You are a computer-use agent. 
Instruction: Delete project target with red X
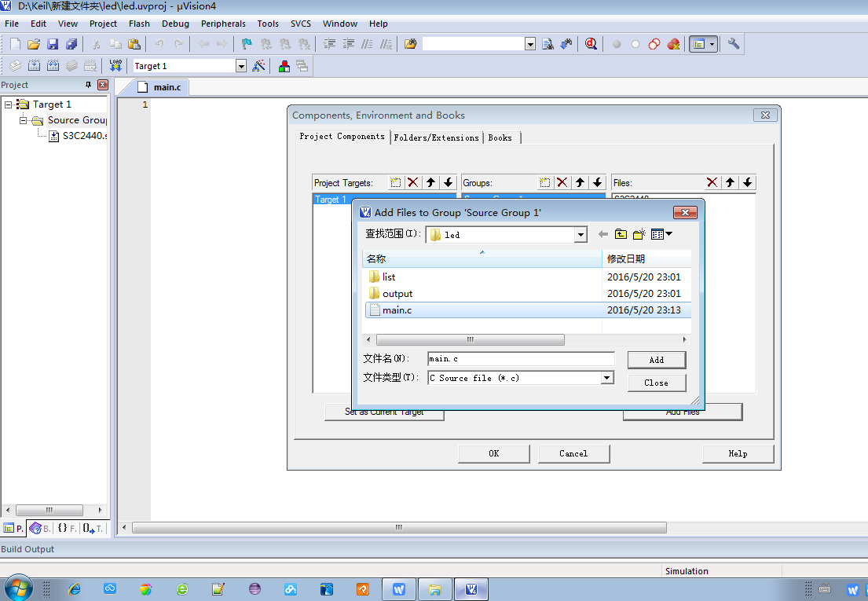pos(413,182)
